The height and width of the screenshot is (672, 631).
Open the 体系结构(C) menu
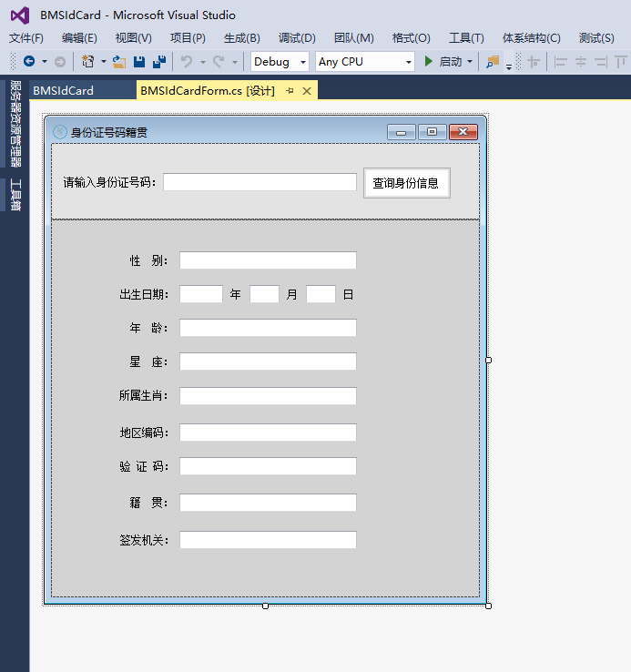point(532,38)
